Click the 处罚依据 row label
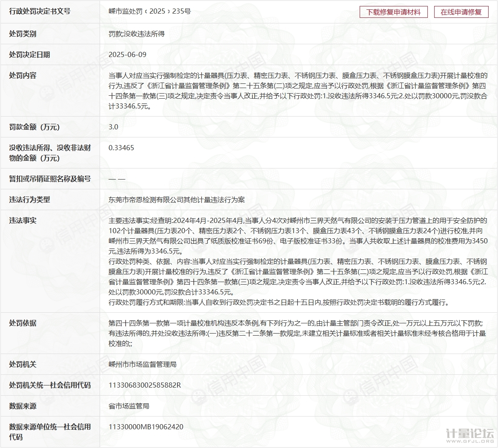The height and width of the screenshot is (448, 498). click(23, 323)
